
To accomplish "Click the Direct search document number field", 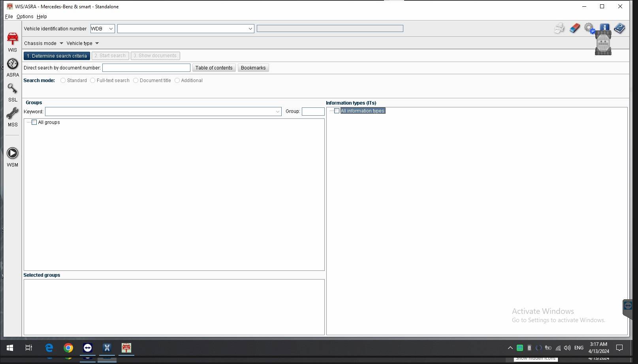I will coord(146,68).
